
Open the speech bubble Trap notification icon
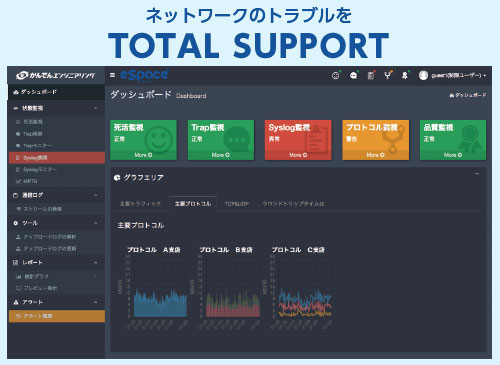pyautogui.click(x=353, y=76)
